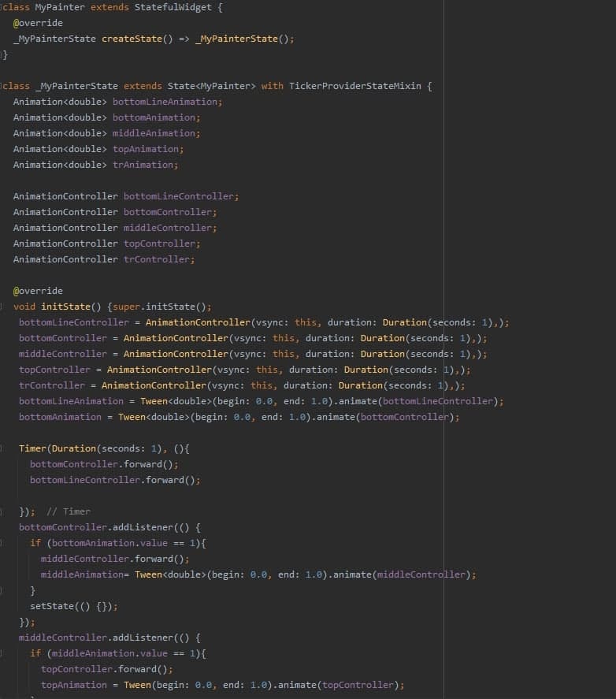Image resolution: width=616 pixels, height=699 pixels.
Task: Click .animate(middleController) call
Action: coord(399,574)
